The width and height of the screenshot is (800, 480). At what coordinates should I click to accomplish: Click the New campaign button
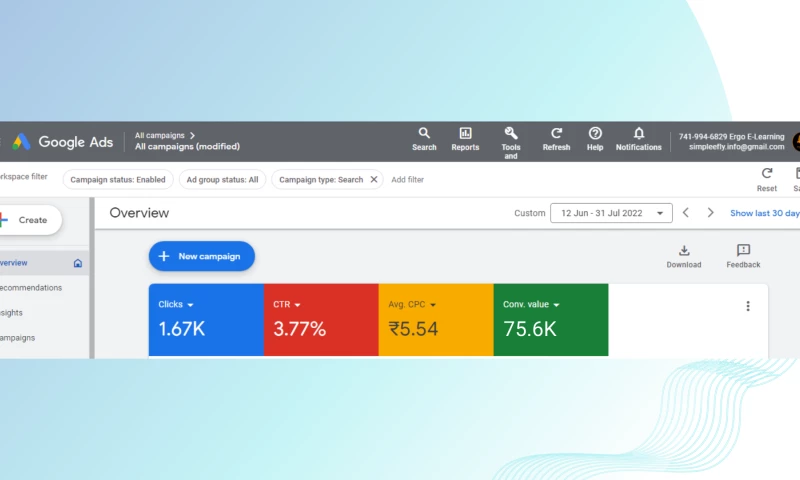coord(202,256)
